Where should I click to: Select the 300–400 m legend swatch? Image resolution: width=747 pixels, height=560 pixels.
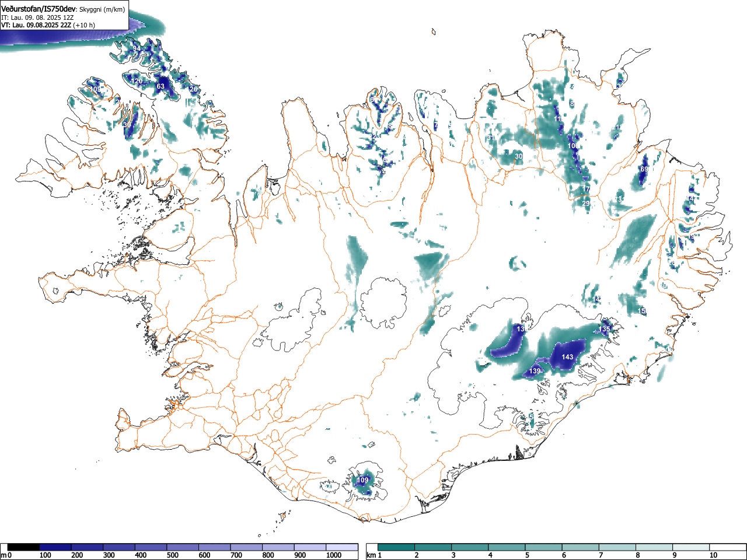pyautogui.click(x=119, y=547)
